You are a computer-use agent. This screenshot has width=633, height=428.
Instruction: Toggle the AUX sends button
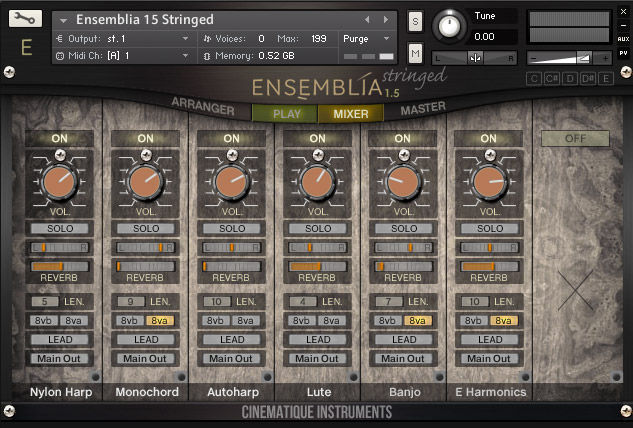[x=623, y=39]
